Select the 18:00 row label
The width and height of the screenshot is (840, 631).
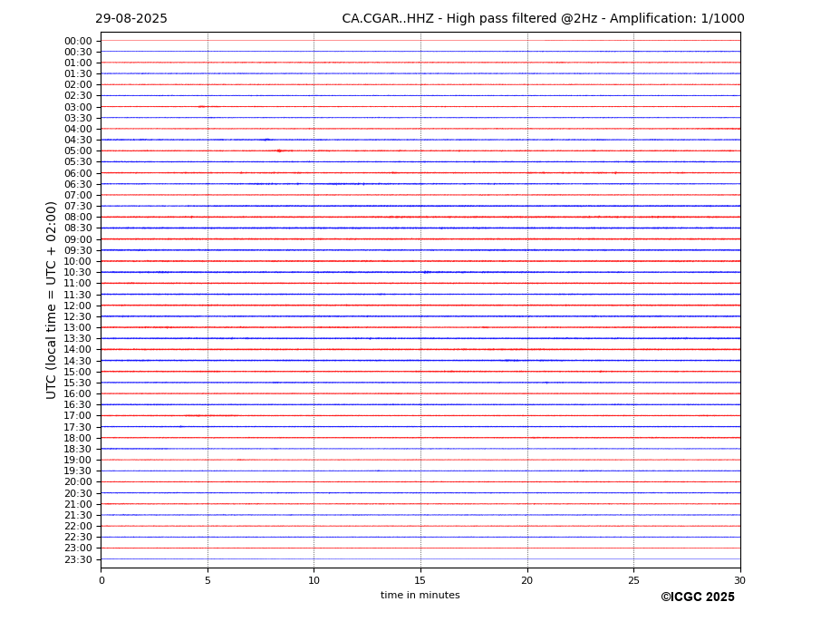(x=78, y=438)
